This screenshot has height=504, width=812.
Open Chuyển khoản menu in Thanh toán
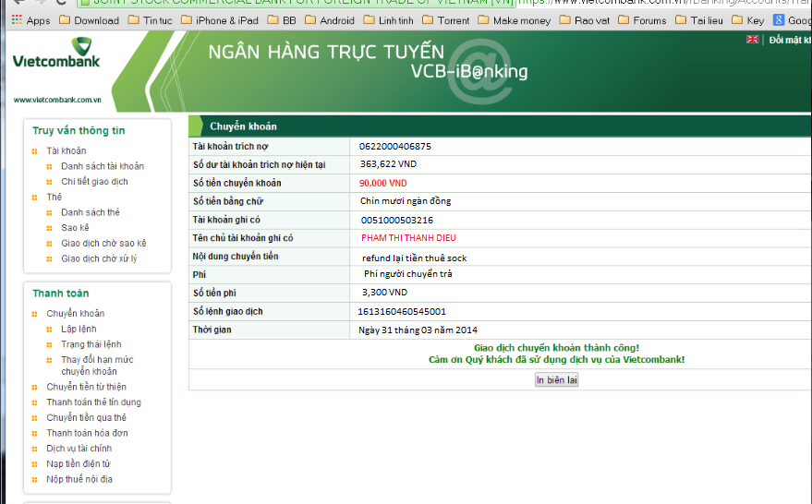[76, 314]
